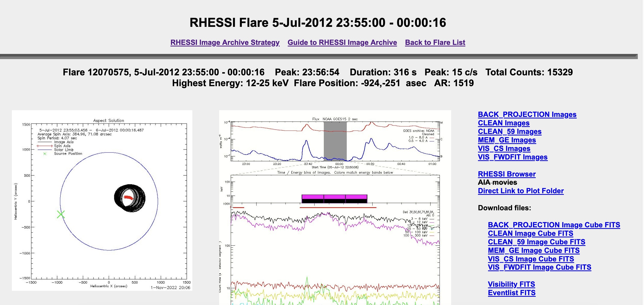The height and width of the screenshot is (305, 644).
Task: Open CLEAN Images link
Action: [x=503, y=123]
